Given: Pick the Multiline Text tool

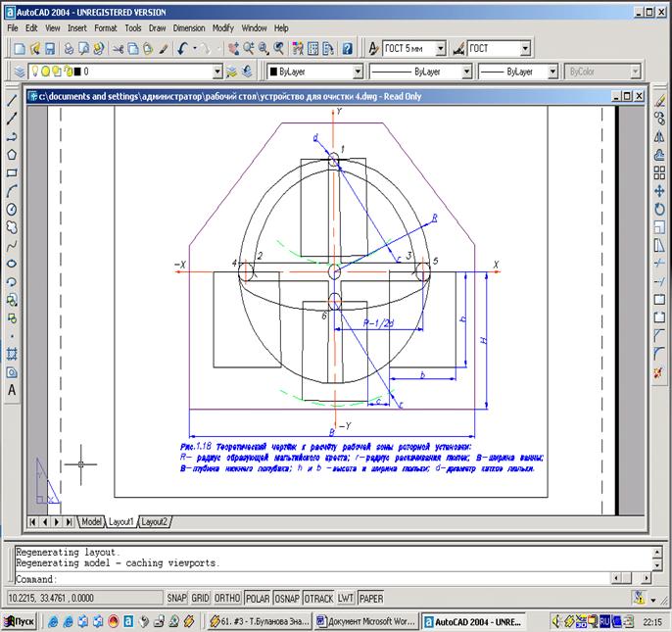Looking at the screenshot, I should pyautogui.click(x=12, y=390).
